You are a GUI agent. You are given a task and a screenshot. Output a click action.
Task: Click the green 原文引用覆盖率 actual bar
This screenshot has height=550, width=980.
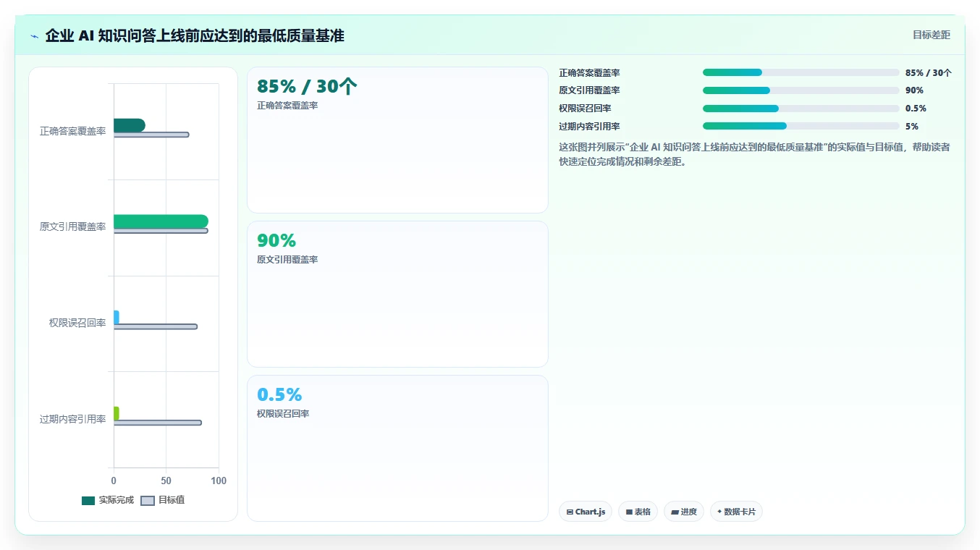161,221
